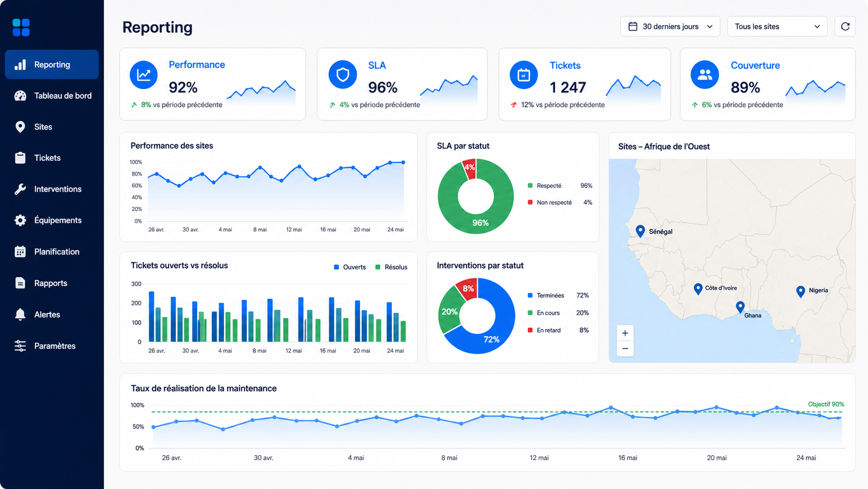This screenshot has height=489, width=868.
Task: Click the Alertes bell icon
Action: 20,314
